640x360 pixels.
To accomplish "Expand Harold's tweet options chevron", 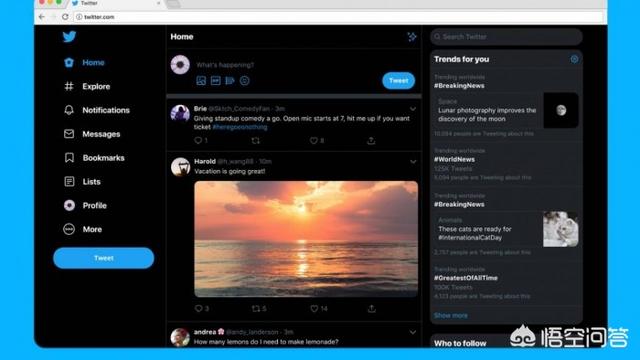I will point(413,162).
